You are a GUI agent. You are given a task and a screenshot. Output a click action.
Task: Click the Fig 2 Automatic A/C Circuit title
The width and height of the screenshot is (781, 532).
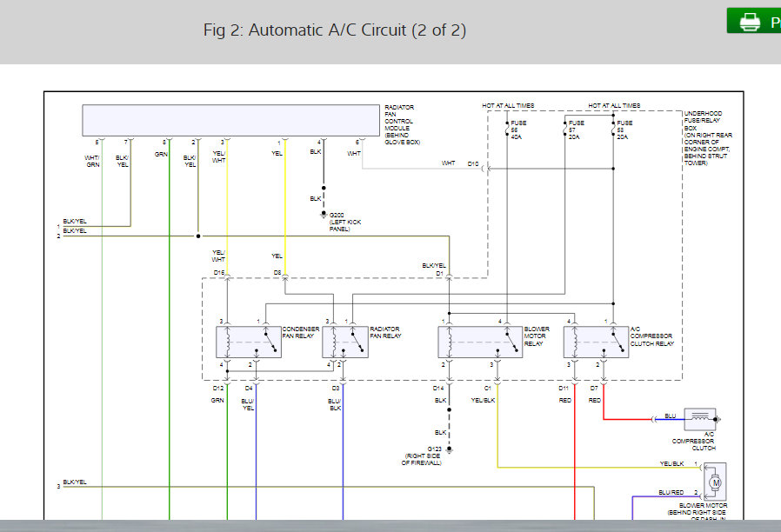335,30
